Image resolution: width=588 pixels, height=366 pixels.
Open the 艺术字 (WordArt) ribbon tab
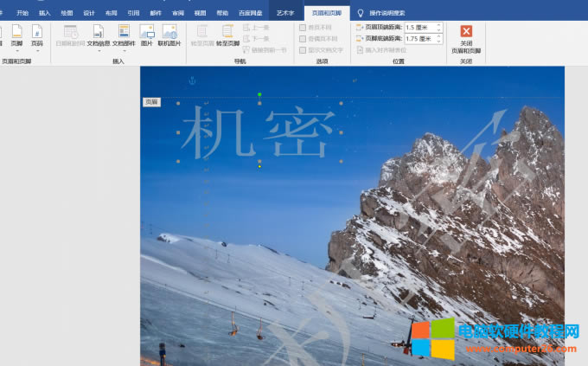pos(285,13)
